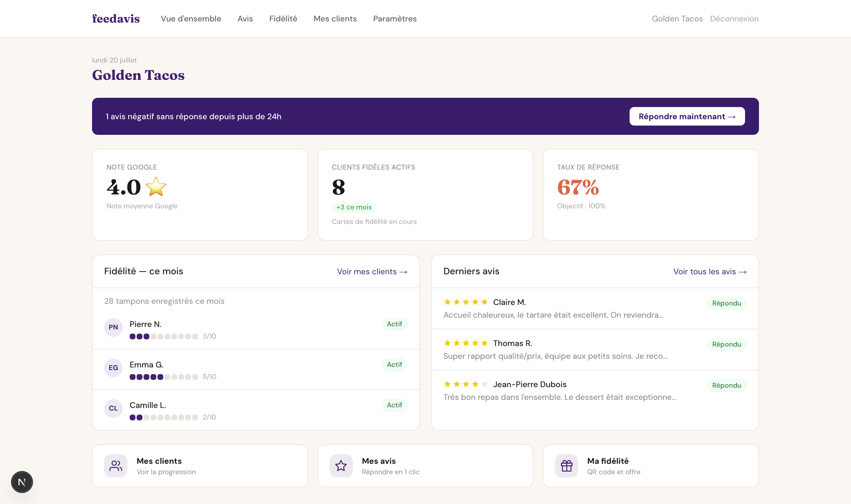
Task: Open the Vue d'ensemble nav item
Action: point(191,19)
